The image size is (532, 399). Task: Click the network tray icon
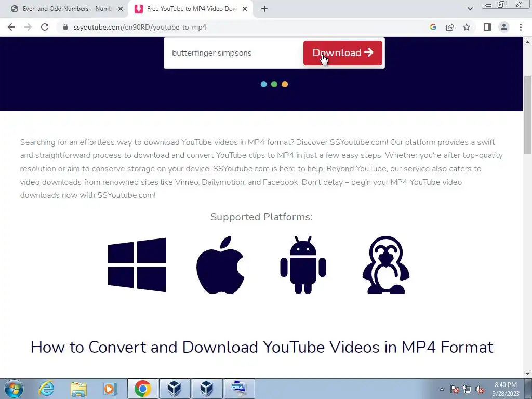click(x=467, y=390)
